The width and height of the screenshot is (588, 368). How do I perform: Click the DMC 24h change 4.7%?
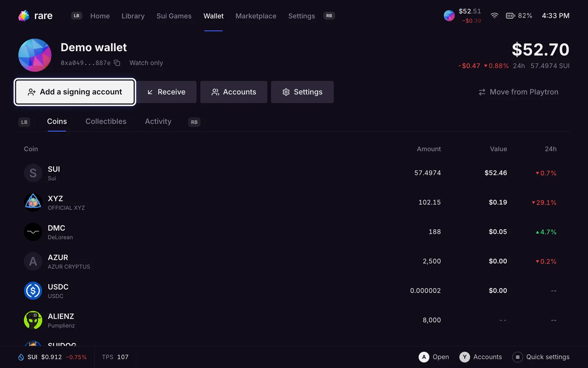pyautogui.click(x=546, y=232)
